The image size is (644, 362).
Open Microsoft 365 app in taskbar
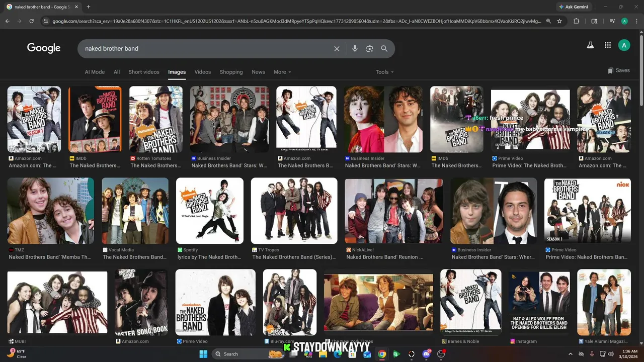(308, 354)
